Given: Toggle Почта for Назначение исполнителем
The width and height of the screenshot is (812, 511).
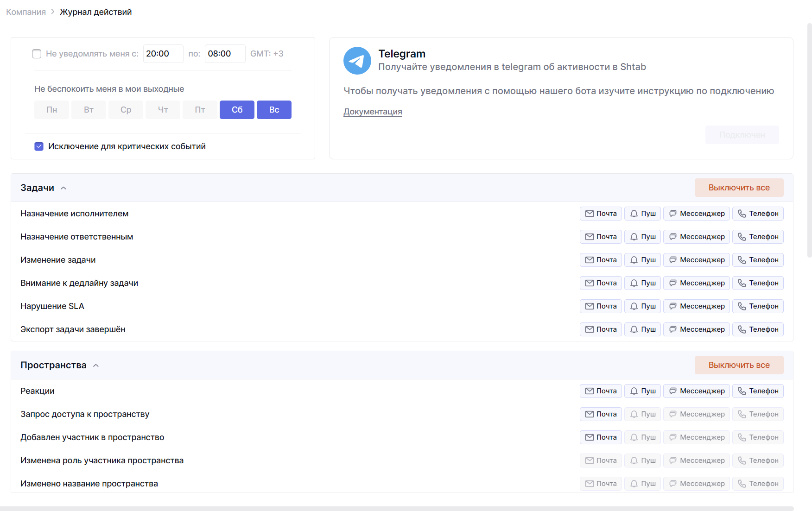Looking at the screenshot, I should (600, 214).
